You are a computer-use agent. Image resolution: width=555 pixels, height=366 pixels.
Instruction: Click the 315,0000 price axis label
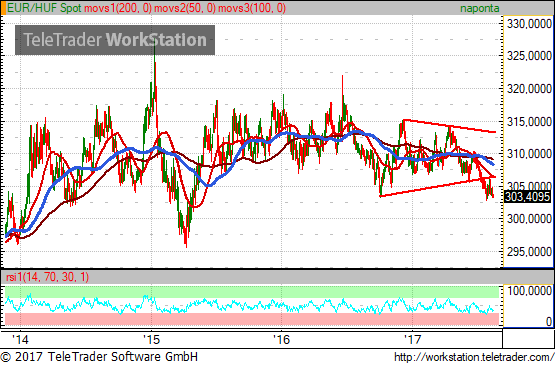529,122
